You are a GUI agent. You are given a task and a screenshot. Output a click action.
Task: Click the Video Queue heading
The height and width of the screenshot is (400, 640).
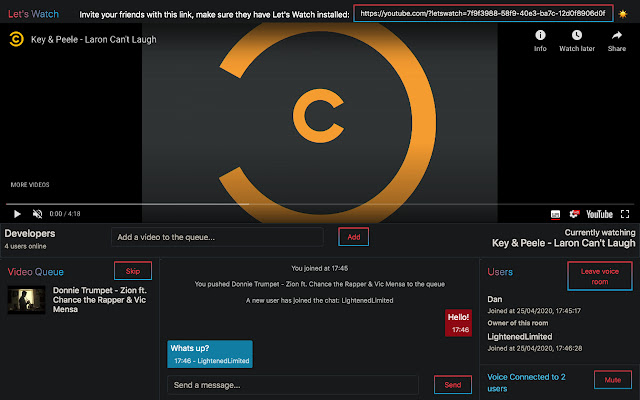click(x=36, y=272)
